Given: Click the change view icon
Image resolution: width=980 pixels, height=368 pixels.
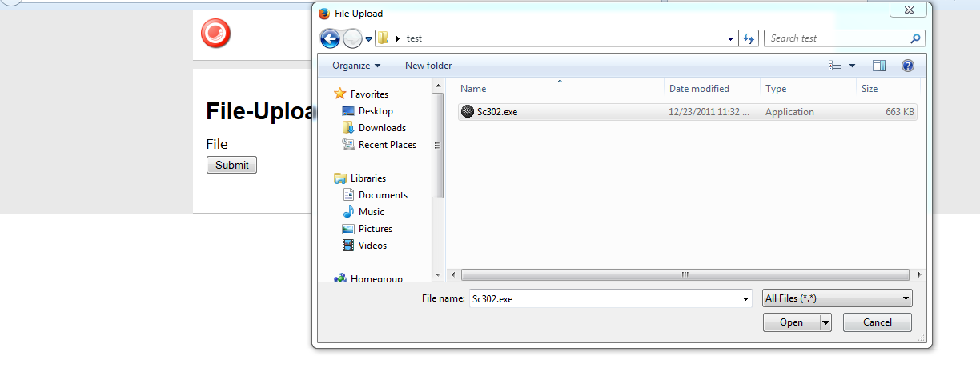Looking at the screenshot, I should 835,66.
